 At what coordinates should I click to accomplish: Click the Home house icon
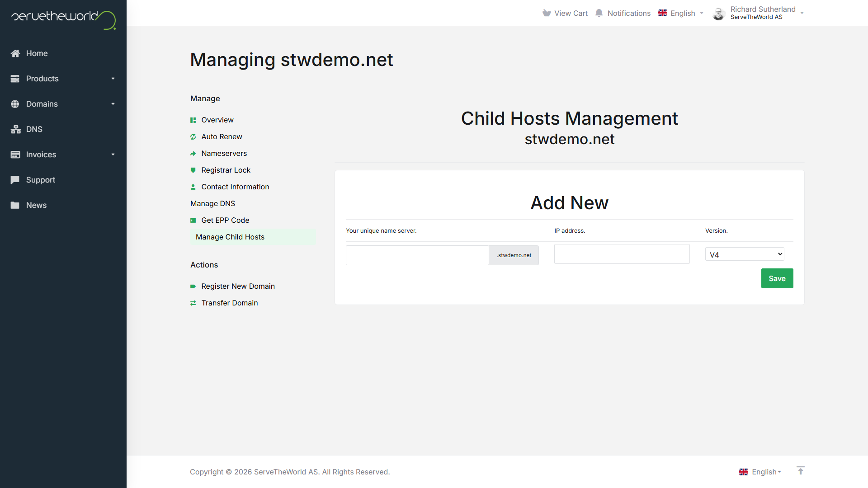[x=15, y=53]
